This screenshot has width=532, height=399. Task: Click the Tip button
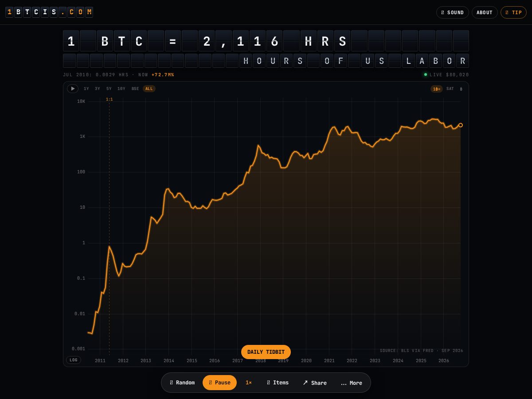513,12
